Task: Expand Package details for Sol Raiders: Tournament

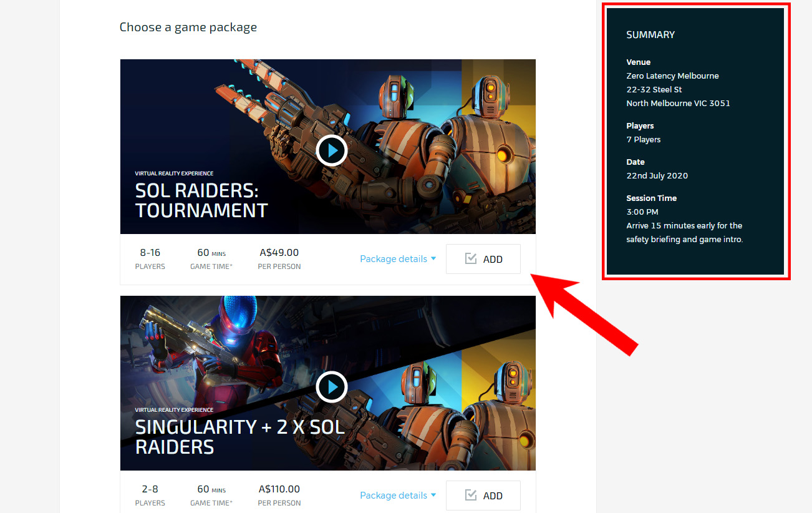Action: pos(398,259)
